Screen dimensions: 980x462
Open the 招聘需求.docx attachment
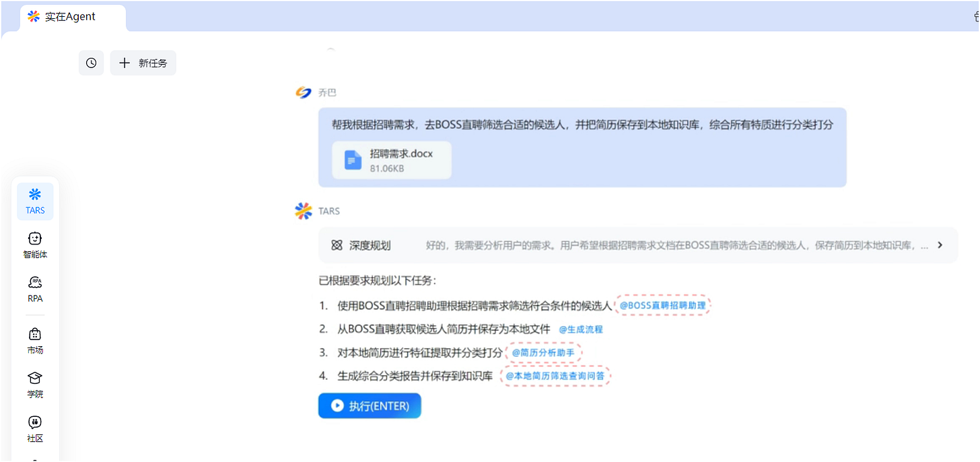(392, 160)
